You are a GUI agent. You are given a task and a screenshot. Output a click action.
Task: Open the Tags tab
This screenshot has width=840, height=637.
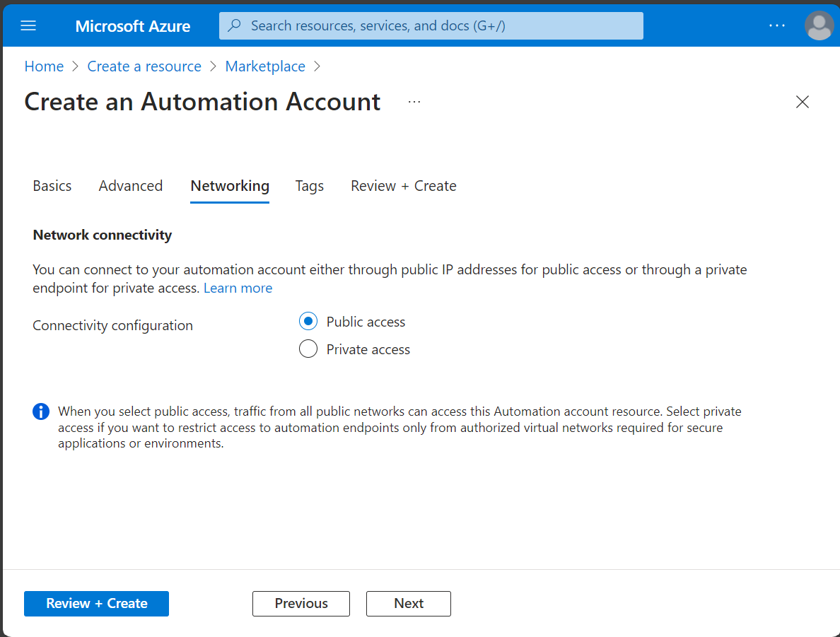[309, 185]
